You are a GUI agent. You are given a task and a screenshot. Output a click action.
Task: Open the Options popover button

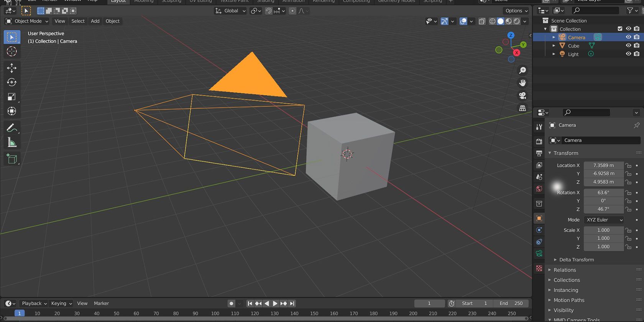tap(516, 11)
